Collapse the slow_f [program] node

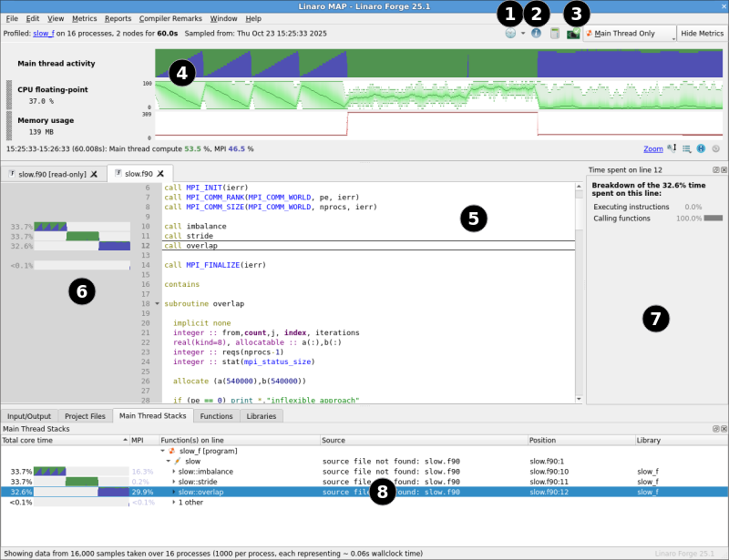163,451
